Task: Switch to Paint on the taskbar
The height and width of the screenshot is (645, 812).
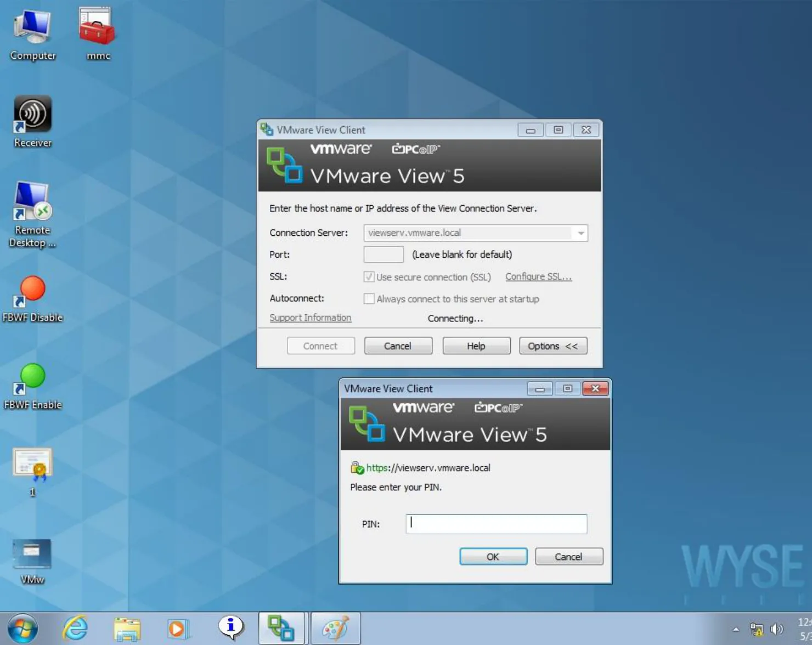Action: coord(336,628)
